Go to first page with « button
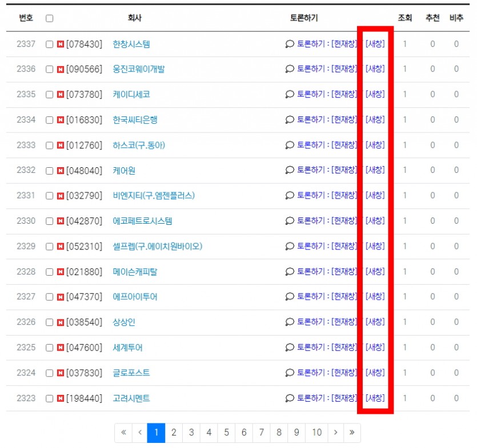 [x=123, y=433]
